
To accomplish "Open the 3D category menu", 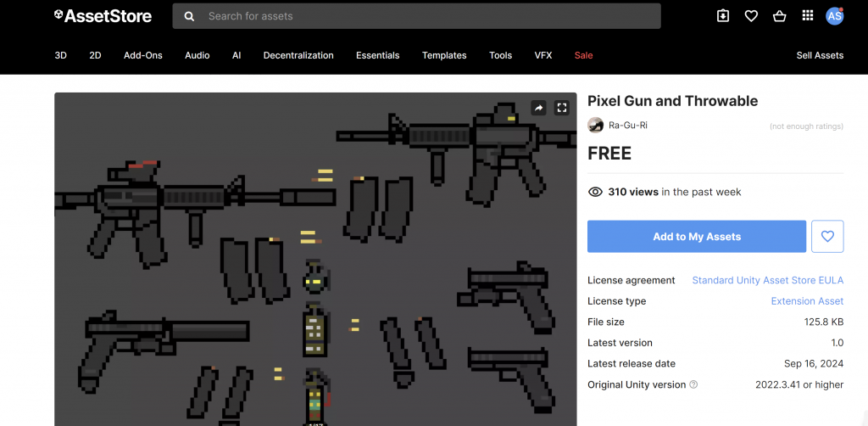I will [61, 55].
